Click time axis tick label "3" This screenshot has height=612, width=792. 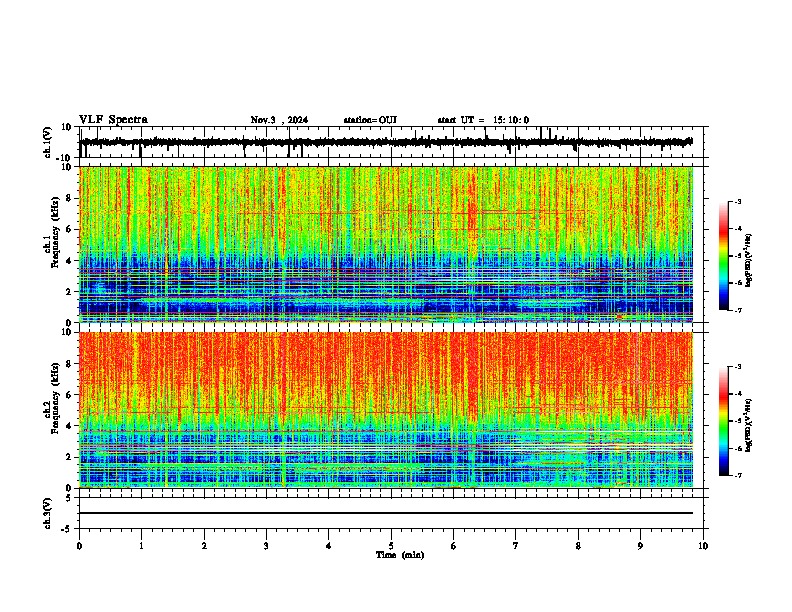point(266,546)
